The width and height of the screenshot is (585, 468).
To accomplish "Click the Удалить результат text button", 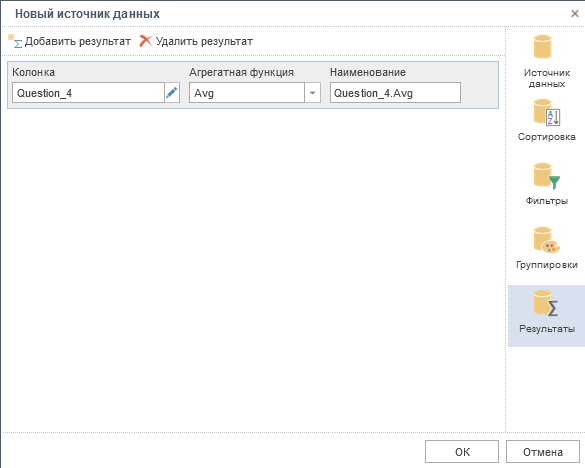I will click(204, 41).
